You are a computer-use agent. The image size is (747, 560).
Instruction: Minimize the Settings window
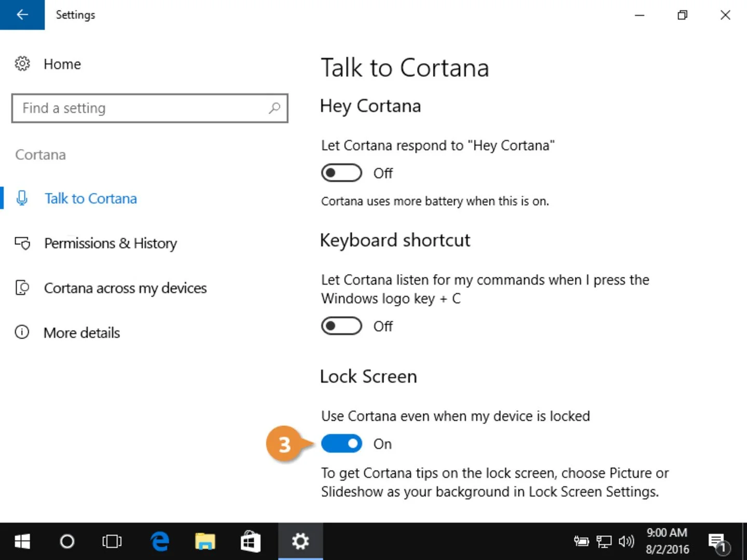pos(640,15)
